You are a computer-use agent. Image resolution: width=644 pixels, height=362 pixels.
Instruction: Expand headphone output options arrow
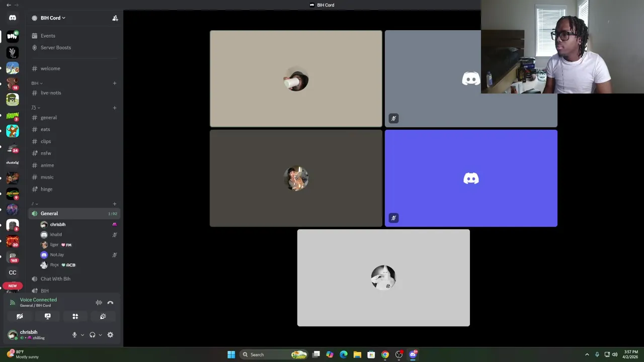click(100, 335)
